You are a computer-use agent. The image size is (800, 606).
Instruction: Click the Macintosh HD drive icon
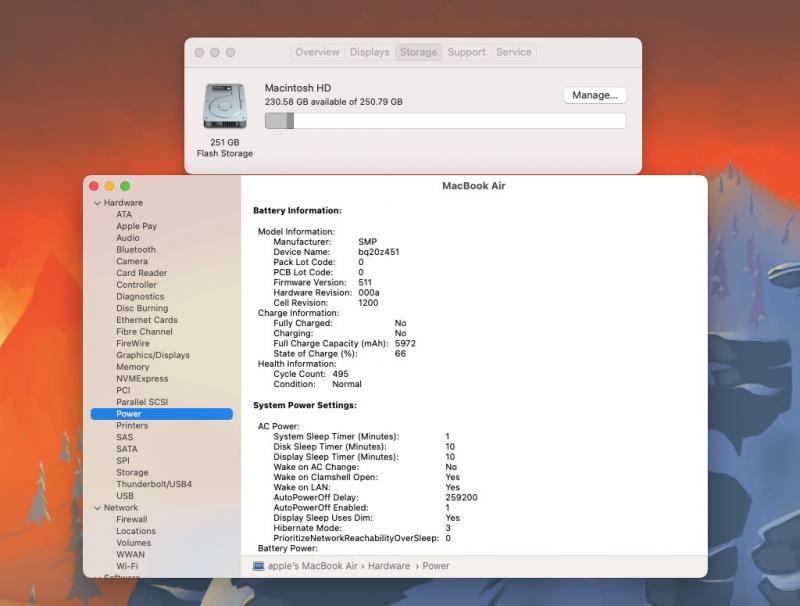tap(224, 106)
